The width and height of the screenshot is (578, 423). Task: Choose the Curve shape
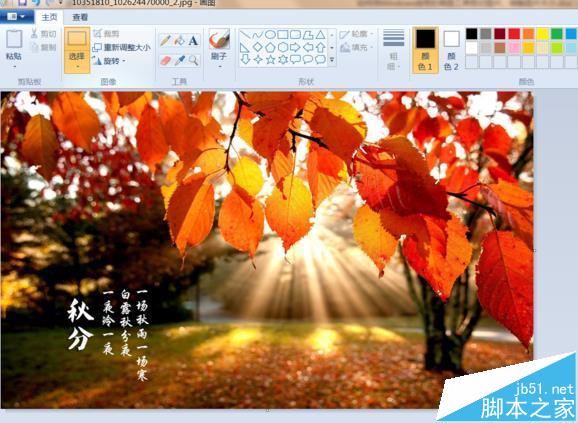coord(258,35)
